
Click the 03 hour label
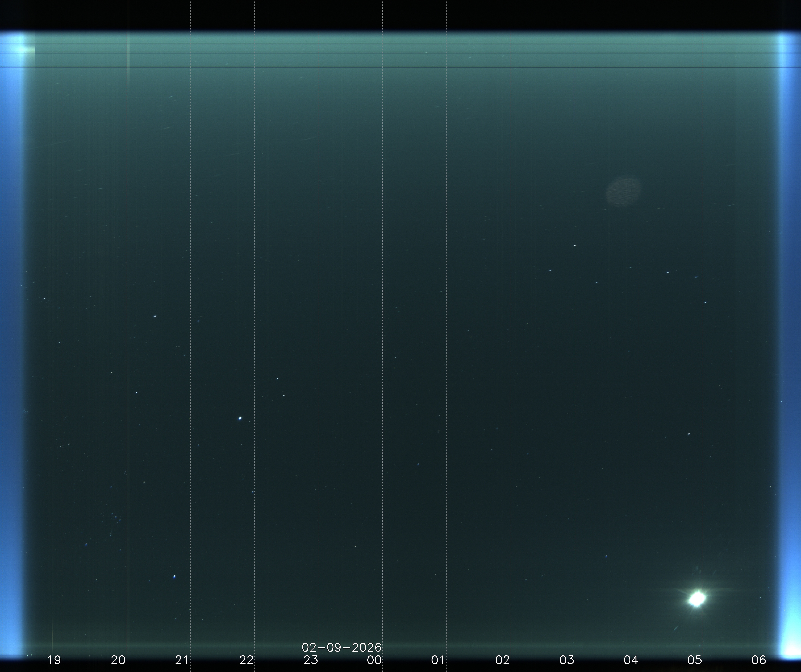pos(566,660)
